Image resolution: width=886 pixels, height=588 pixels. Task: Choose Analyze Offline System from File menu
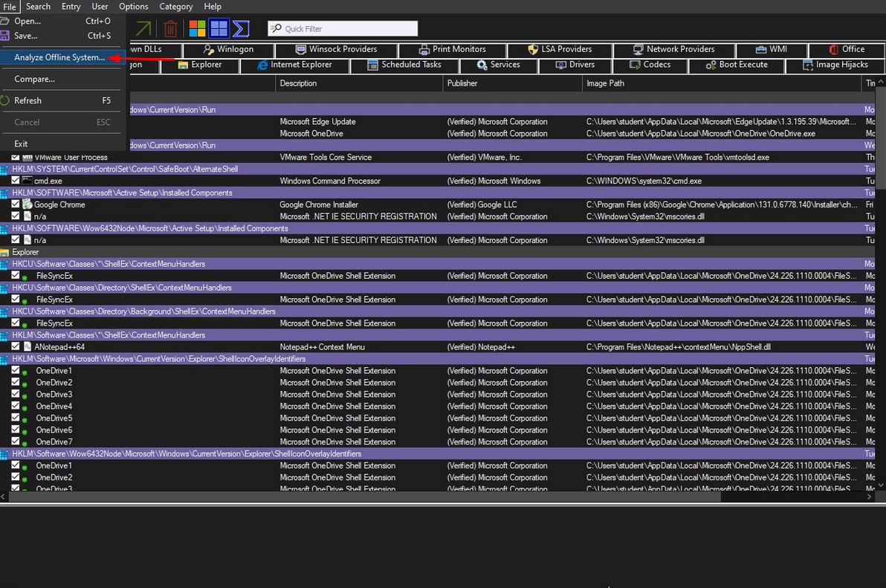pyautogui.click(x=59, y=57)
